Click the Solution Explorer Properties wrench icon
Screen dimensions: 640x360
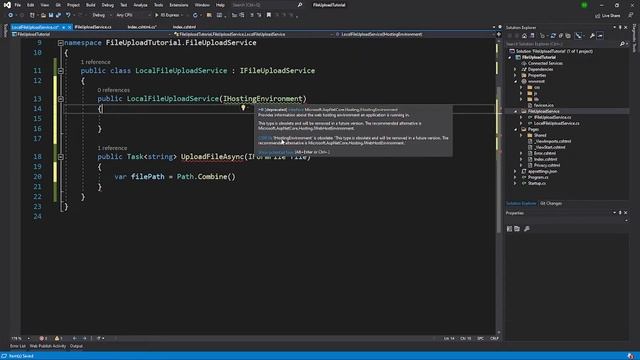point(592,36)
